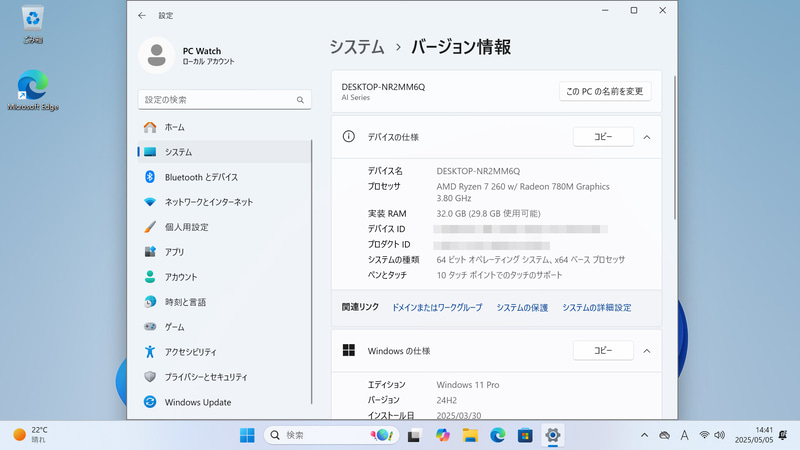Click the Windows logo beside Windows の仕様
Image resolution: width=800 pixels, height=450 pixels.
point(348,350)
